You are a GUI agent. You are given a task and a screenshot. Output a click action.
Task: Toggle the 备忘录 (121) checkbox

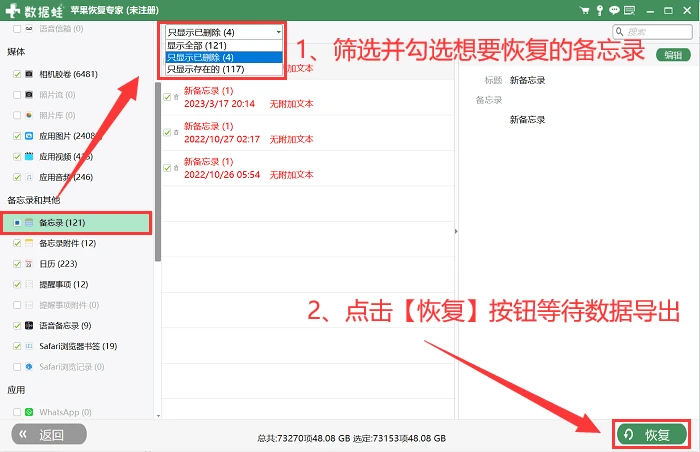click(x=17, y=222)
